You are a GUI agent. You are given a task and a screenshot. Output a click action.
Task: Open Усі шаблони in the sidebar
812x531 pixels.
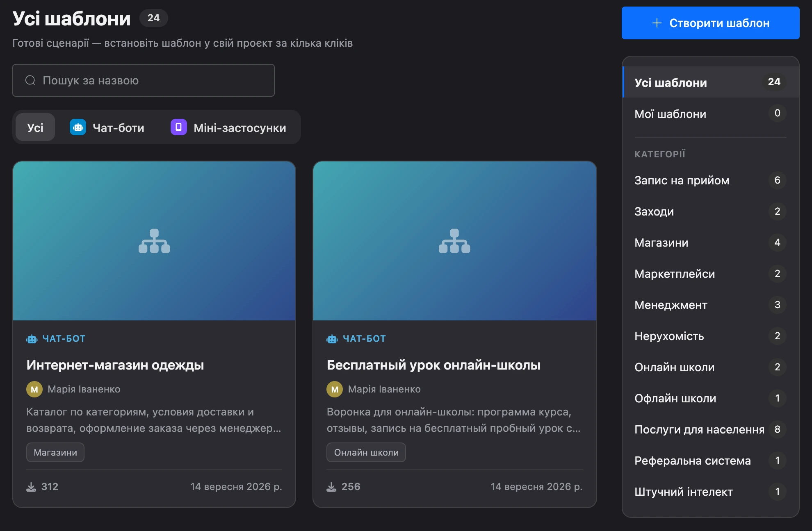click(x=710, y=82)
